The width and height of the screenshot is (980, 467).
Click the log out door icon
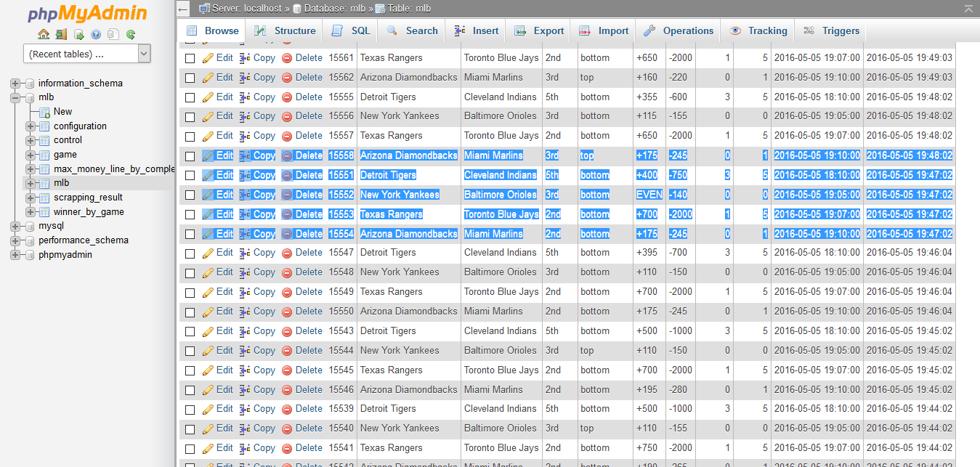(x=61, y=34)
